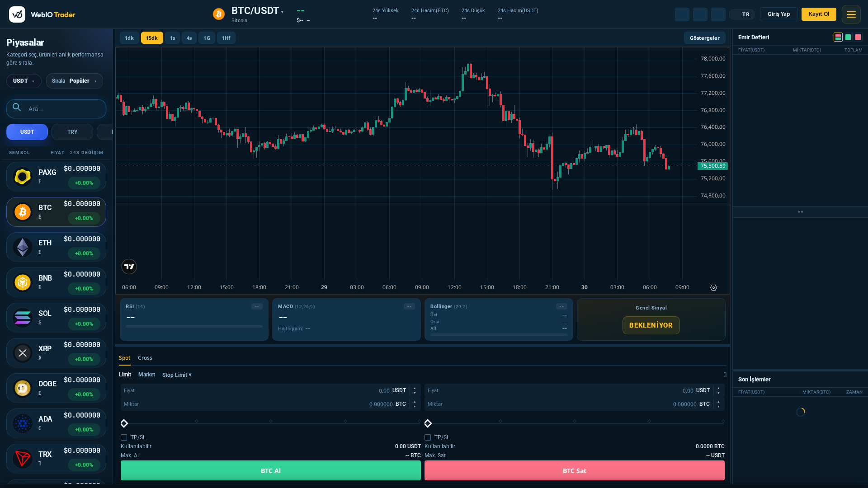Show only green bids order book view
This screenshot has height=488, width=868.
(848, 37)
